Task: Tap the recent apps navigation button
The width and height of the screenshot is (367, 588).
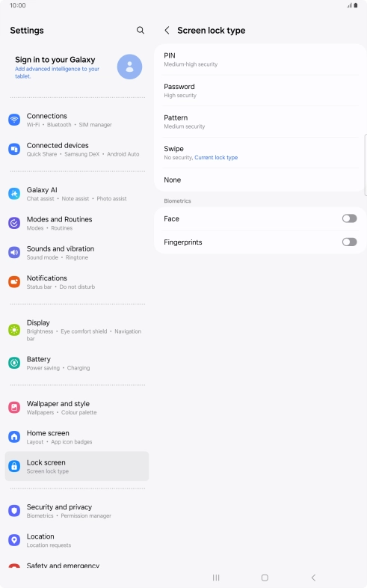Action: click(x=216, y=578)
